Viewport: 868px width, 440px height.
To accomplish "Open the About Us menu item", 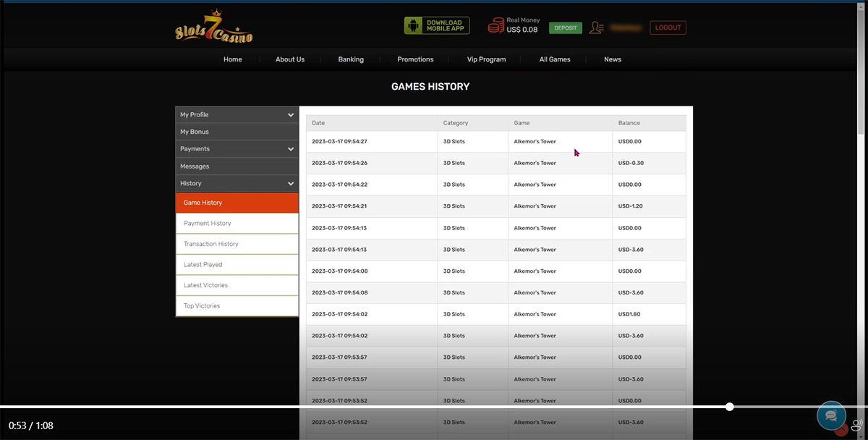I will tap(290, 59).
